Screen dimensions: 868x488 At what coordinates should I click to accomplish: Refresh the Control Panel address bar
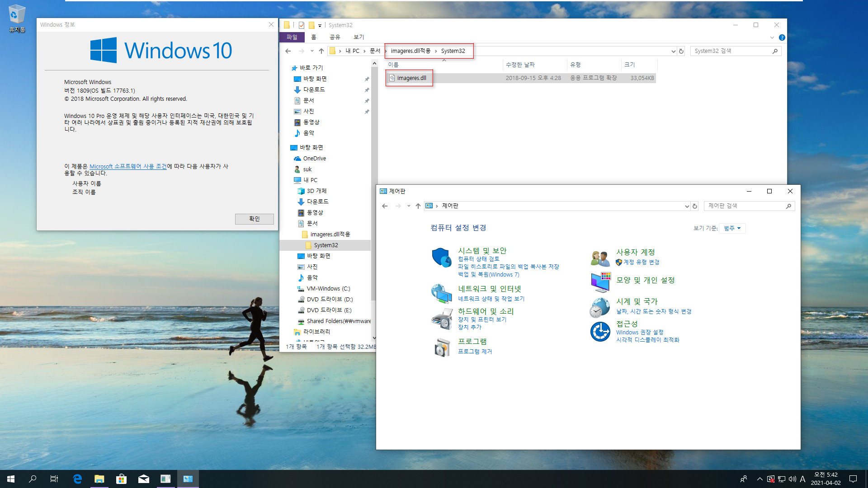(x=695, y=206)
